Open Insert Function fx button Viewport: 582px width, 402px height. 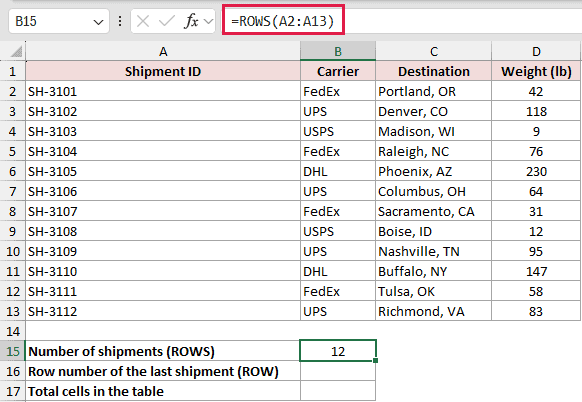click(x=191, y=21)
